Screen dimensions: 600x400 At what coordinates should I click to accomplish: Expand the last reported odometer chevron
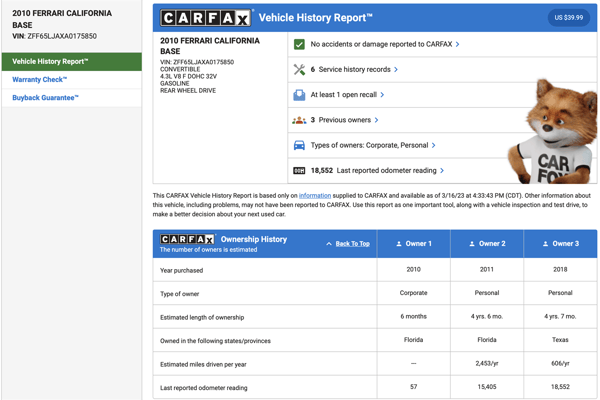(x=442, y=171)
